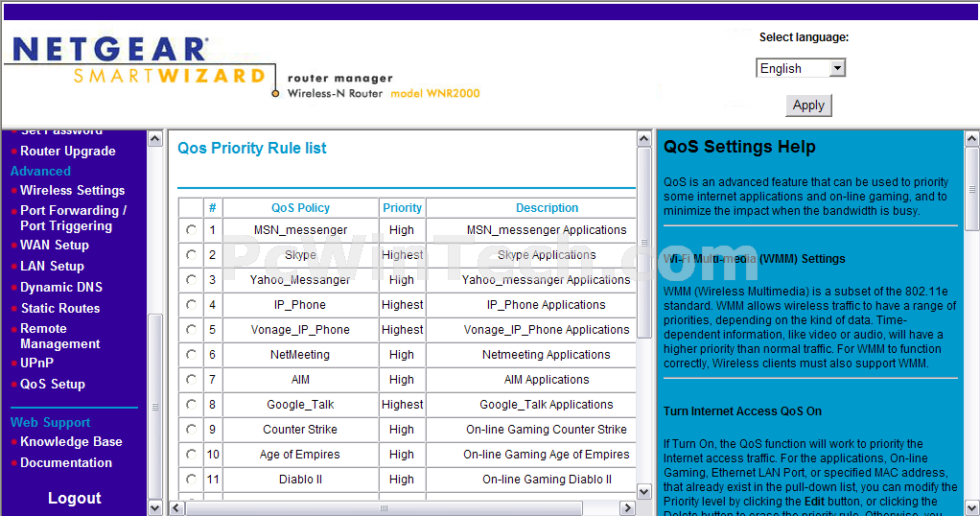980x516 pixels.
Task: Click the rule list scroll down arrow
Action: tap(644, 491)
